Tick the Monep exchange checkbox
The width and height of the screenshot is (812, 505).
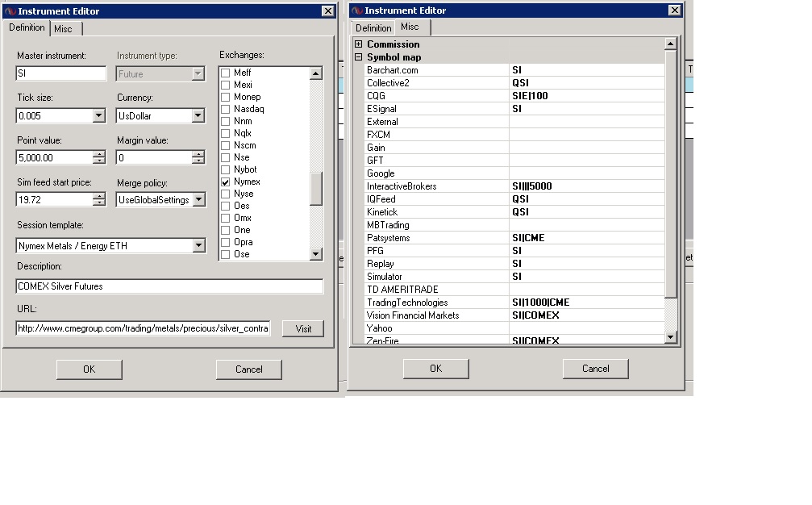pyautogui.click(x=225, y=97)
